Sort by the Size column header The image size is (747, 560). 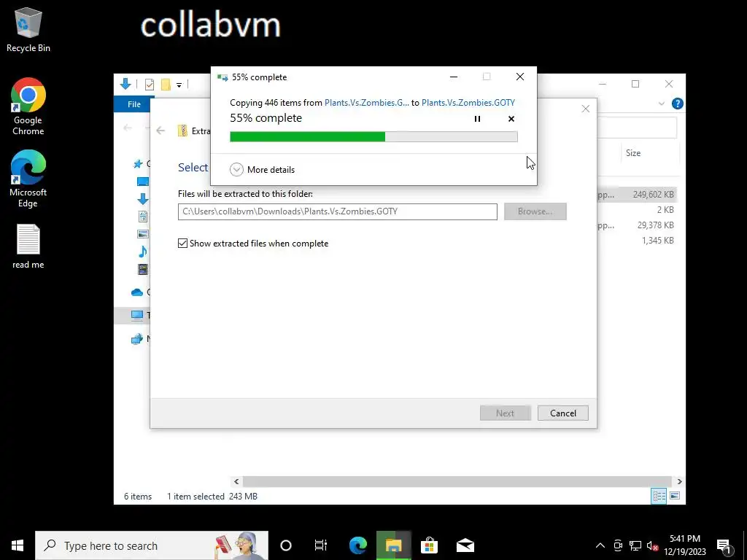pyautogui.click(x=633, y=153)
